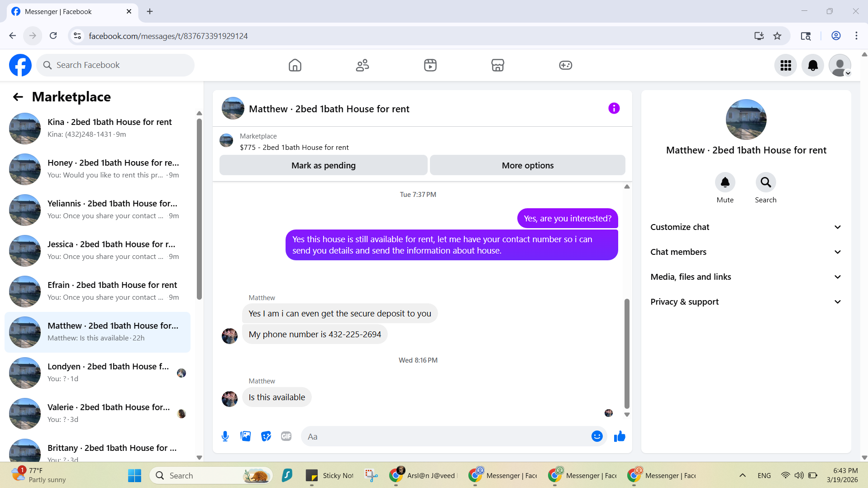Open the Friends icon in top navigation
Viewport: 868px width, 488px height.
[x=362, y=65]
